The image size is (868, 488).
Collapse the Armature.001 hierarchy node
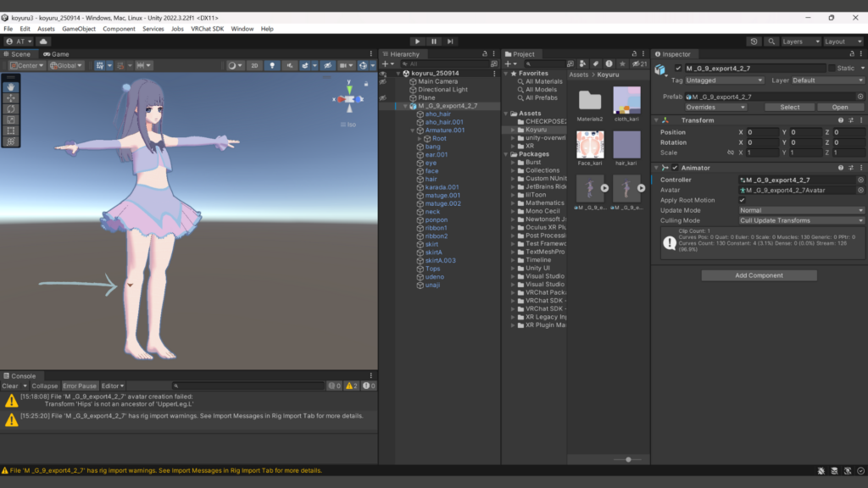pos(413,130)
